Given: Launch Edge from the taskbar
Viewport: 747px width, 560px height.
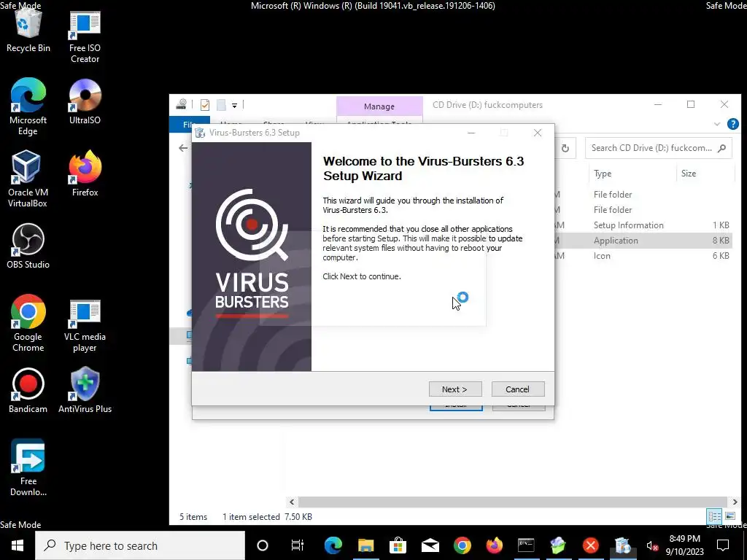Looking at the screenshot, I should click(333, 545).
